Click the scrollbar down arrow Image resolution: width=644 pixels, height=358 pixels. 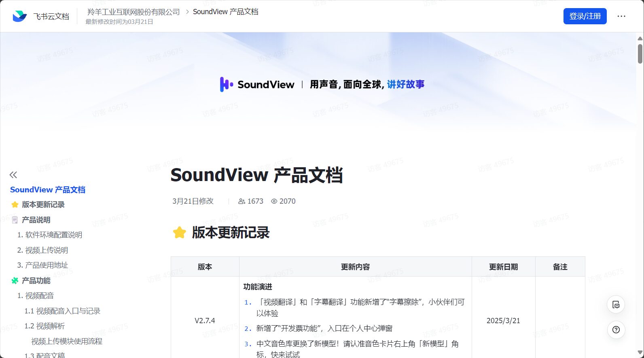[x=640, y=353]
